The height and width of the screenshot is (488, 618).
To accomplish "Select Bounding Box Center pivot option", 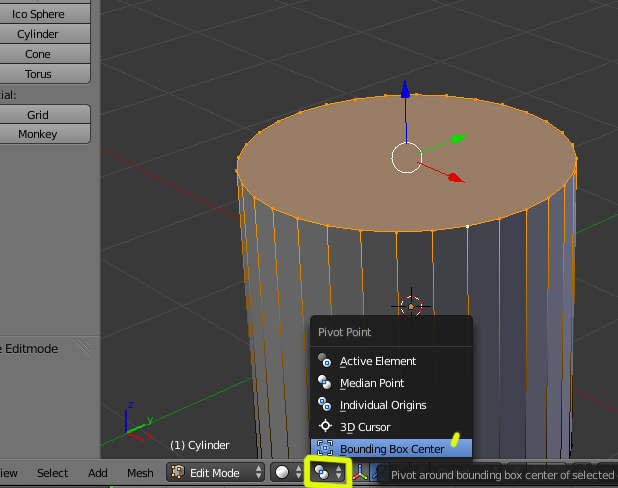I will [391, 449].
